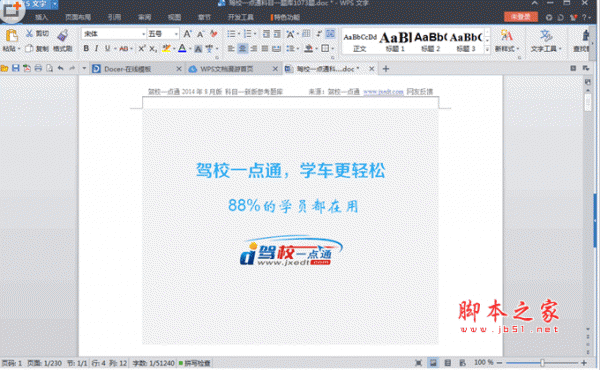The height and width of the screenshot is (370, 600).
Task: Toggle bold formatting
Action: [86, 49]
